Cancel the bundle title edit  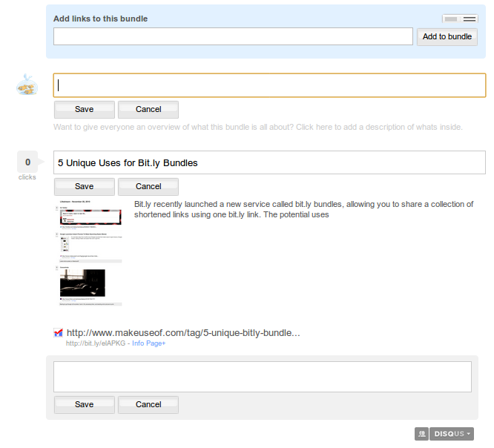(148, 109)
